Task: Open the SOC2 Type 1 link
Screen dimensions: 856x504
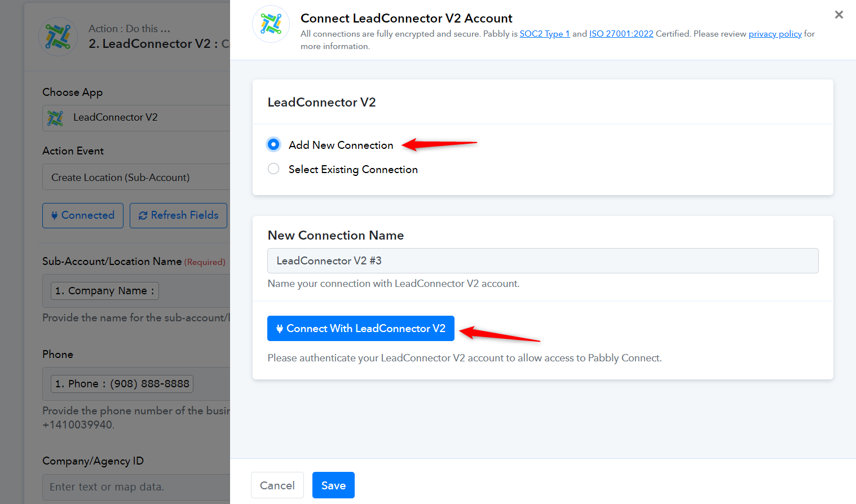Action: (545, 34)
